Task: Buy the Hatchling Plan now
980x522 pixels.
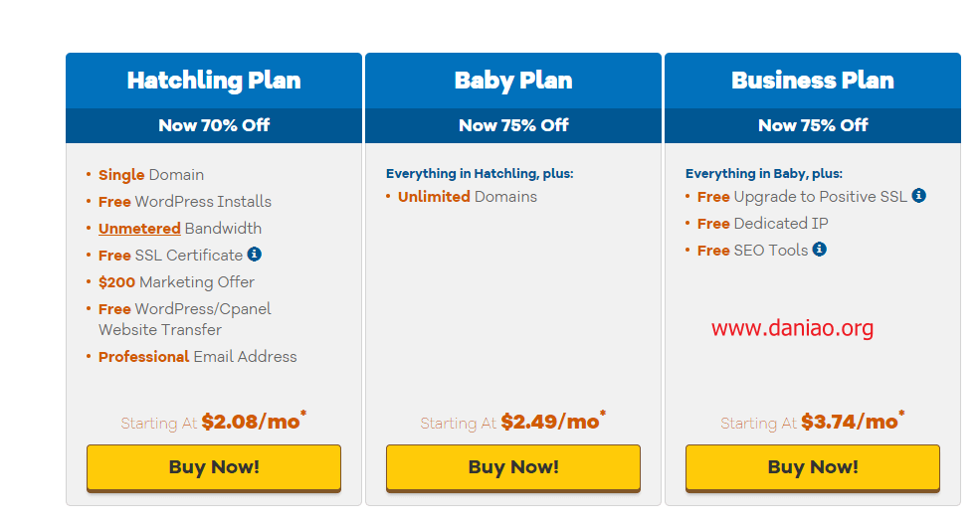Action: pyautogui.click(x=214, y=467)
